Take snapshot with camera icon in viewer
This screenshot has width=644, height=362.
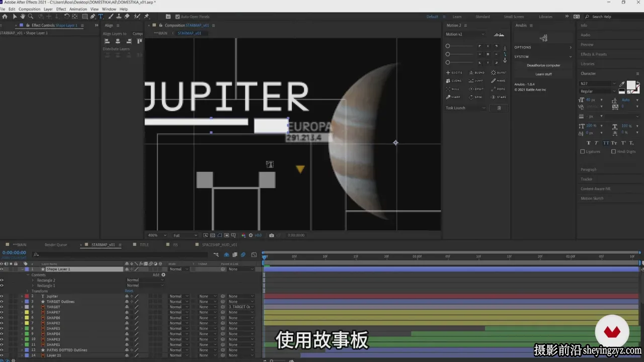272,235
